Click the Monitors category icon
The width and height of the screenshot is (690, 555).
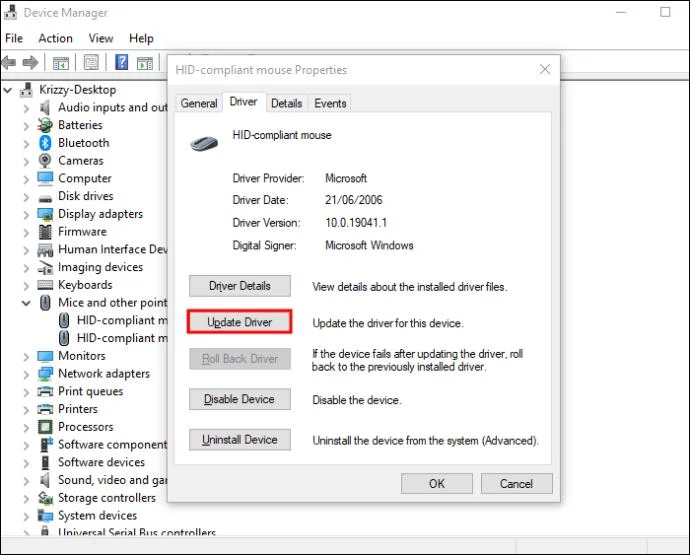[x=45, y=356]
